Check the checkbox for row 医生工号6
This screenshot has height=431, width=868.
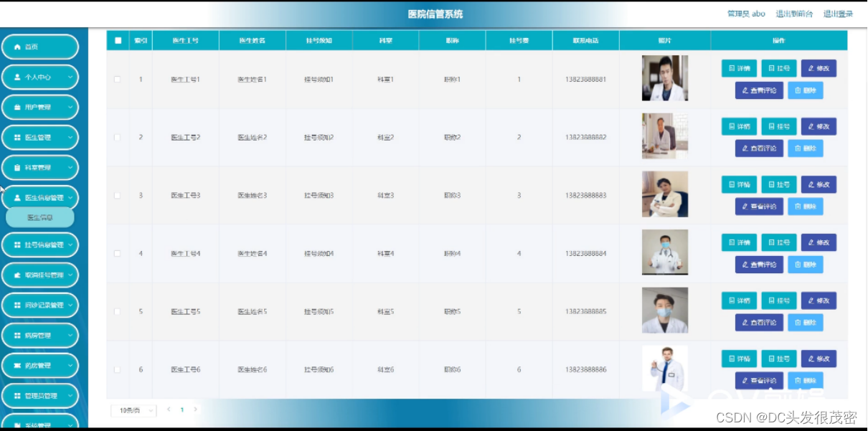coord(118,369)
